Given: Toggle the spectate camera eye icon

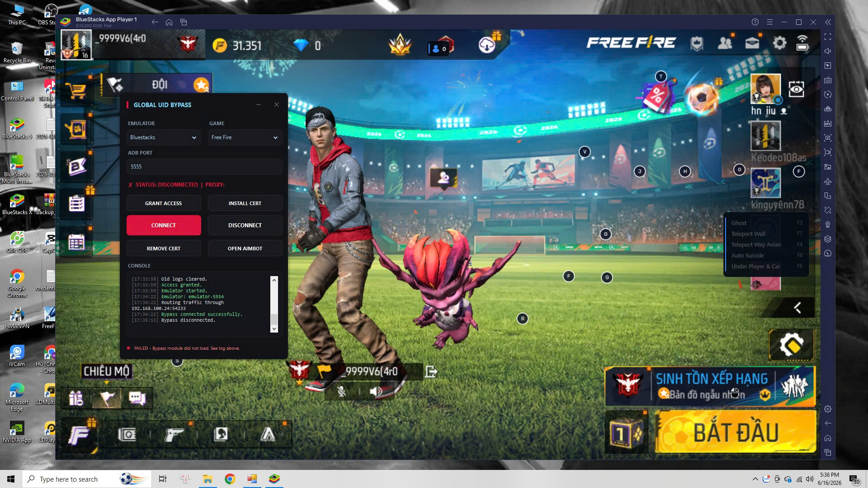Looking at the screenshot, I should [796, 89].
